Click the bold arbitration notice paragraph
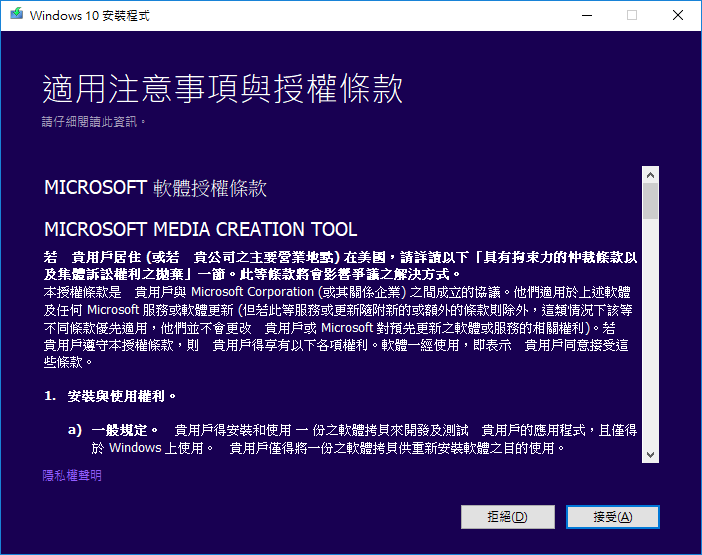 340,265
